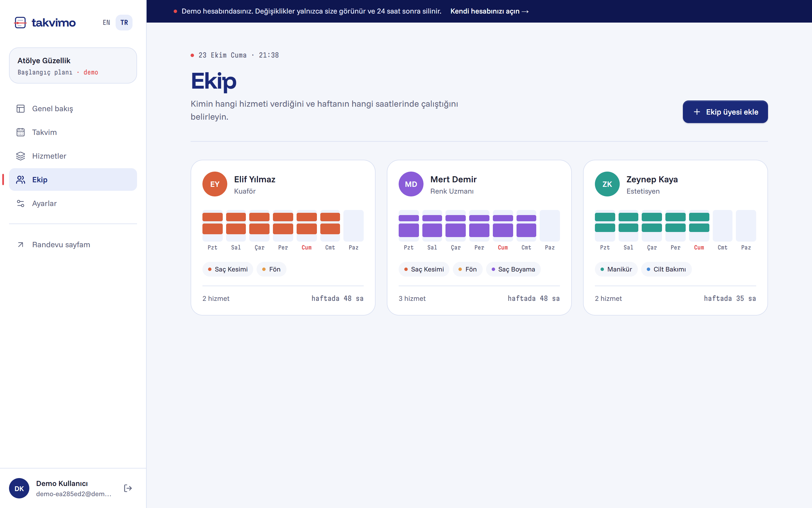Click the Ekip üyesi ekle button
Image resolution: width=812 pixels, height=508 pixels.
click(x=725, y=112)
